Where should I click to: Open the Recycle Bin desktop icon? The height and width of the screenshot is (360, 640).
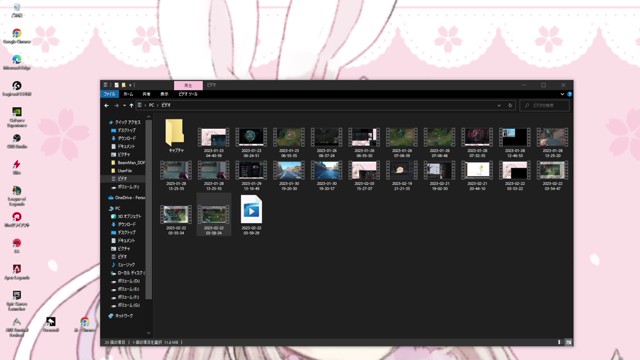click(x=17, y=10)
